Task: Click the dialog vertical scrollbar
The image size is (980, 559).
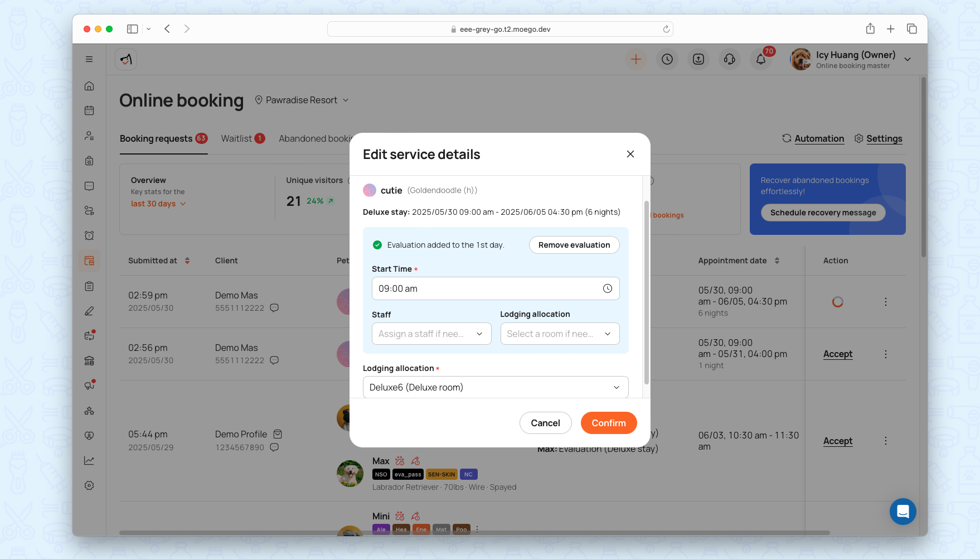Action: [x=647, y=293]
